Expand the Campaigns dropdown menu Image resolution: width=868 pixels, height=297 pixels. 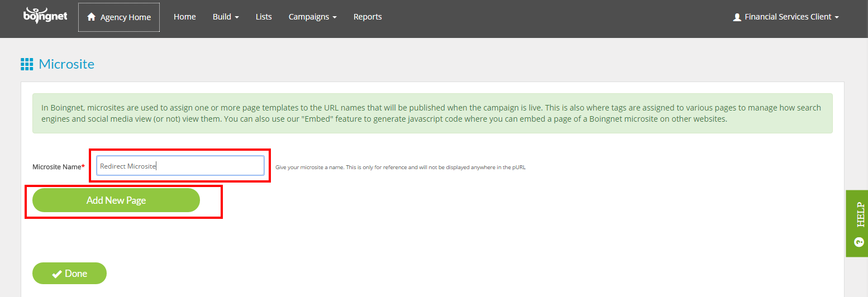point(312,17)
